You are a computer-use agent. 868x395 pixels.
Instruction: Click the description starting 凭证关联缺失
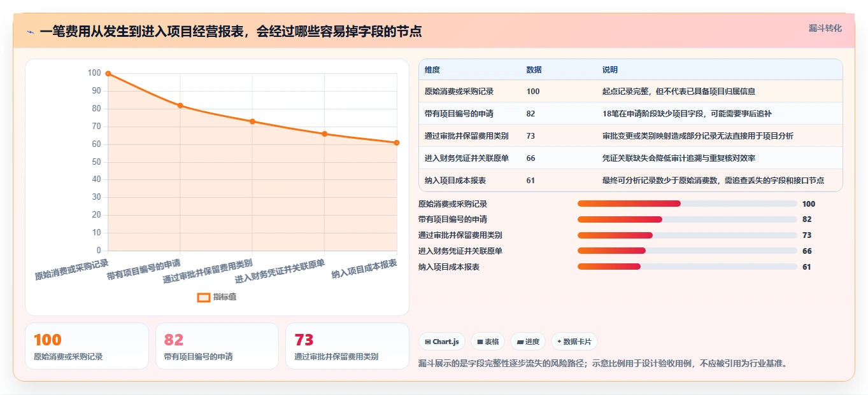tap(679, 158)
